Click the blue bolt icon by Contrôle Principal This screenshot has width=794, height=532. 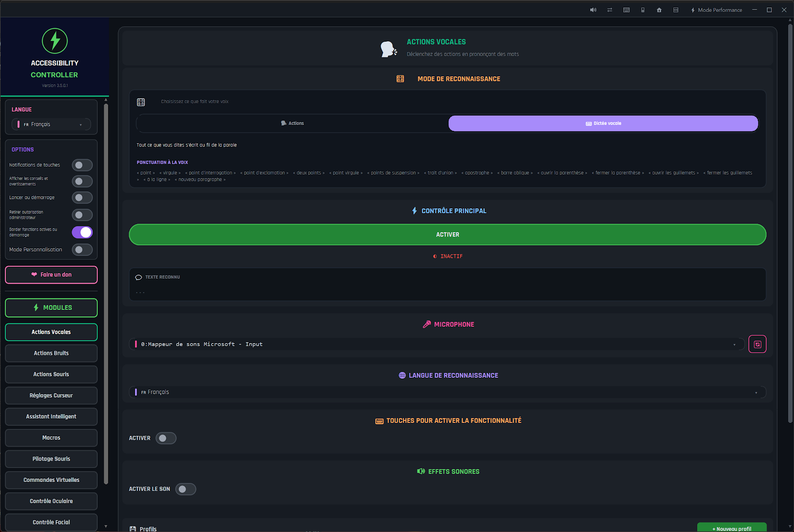(414, 211)
